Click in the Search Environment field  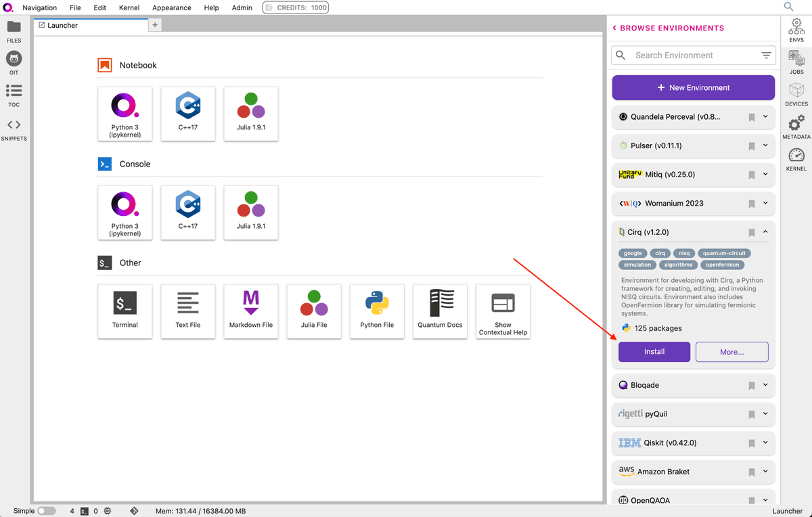694,55
